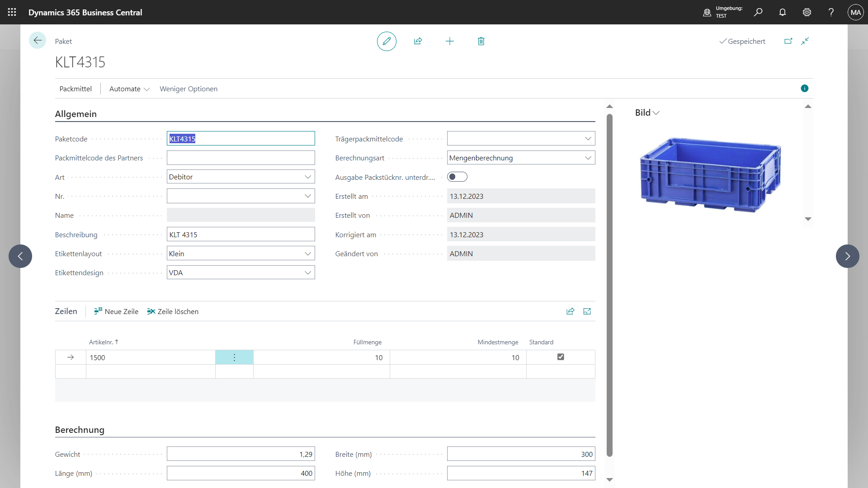Edit the Beschreibung field KLT 4315
Screen dimensions: 868x488
pyautogui.click(x=241, y=234)
